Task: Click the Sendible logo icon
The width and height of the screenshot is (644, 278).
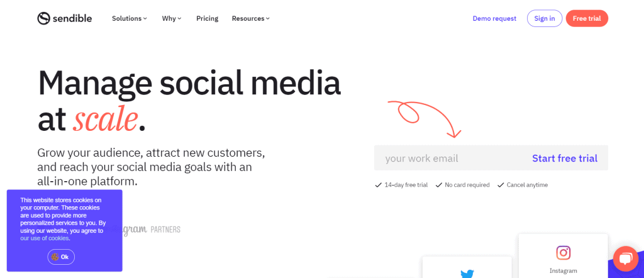Action: pos(43,18)
